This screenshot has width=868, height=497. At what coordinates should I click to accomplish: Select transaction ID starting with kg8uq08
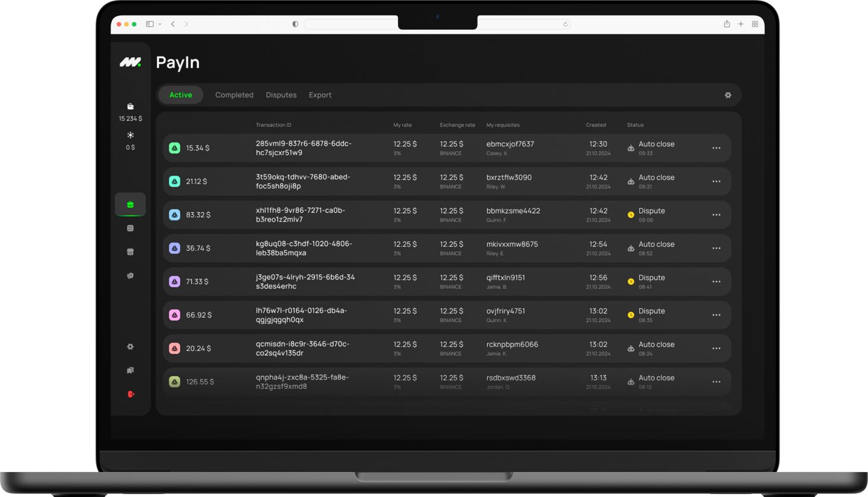[x=304, y=248]
